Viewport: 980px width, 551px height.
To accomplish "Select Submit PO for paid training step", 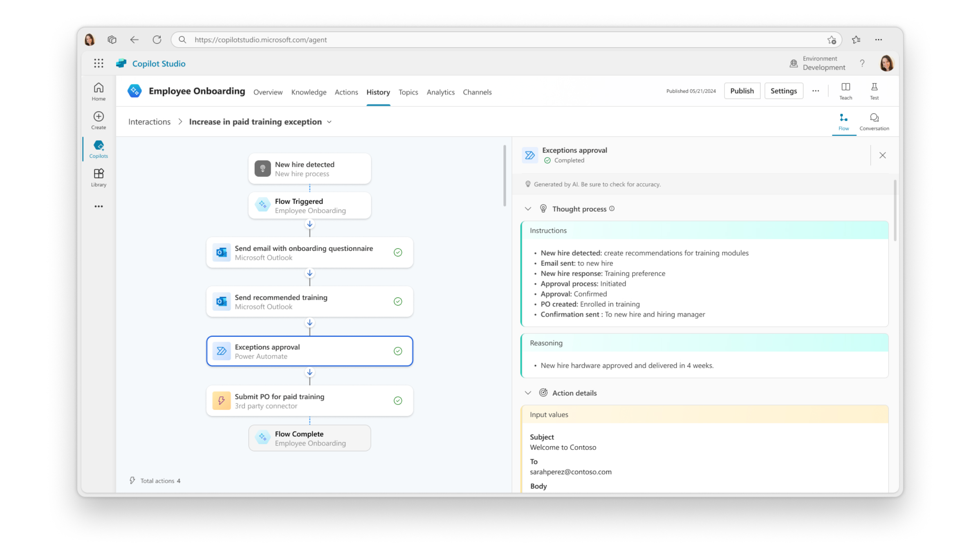I will [x=309, y=400].
